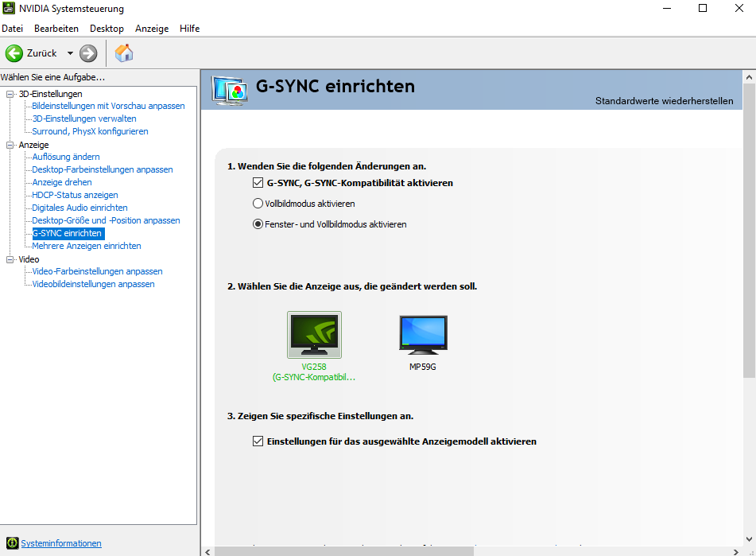Click the NVIDIA logo in the title bar

tap(9, 9)
